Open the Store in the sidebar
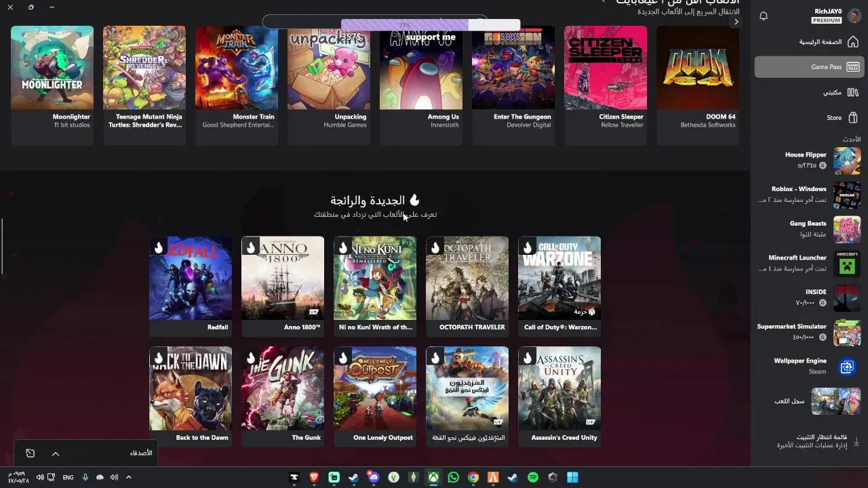868x488 pixels. tap(809, 117)
